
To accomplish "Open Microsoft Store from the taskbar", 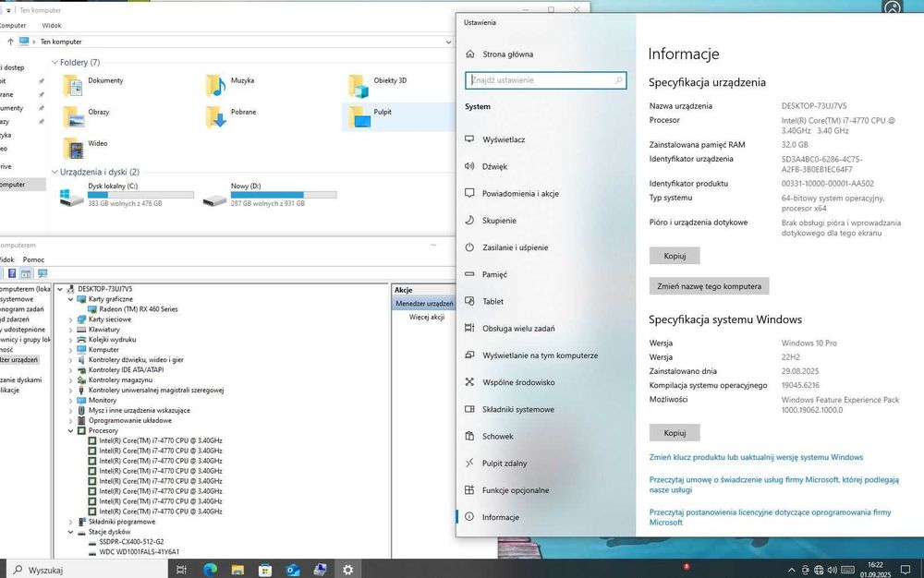I will click(x=265, y=569).
